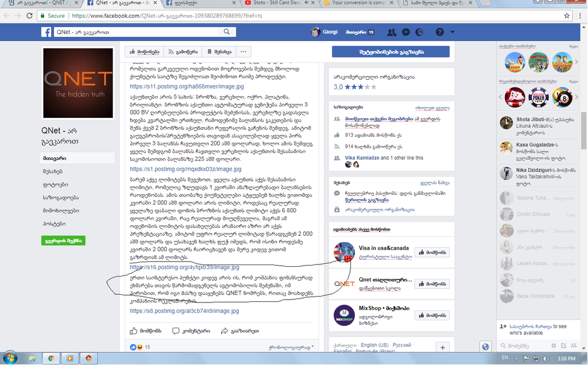Click the left chevron beside recommended games

click(500, 97)
